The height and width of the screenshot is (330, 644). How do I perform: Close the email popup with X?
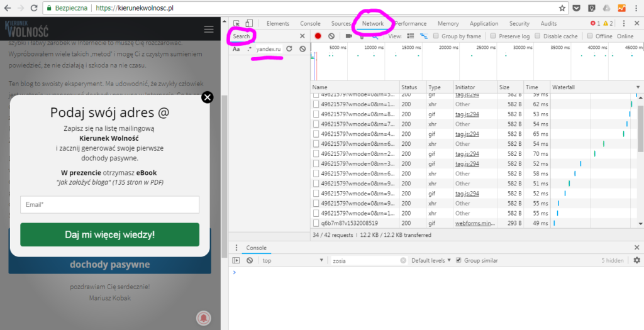(207, 97)
